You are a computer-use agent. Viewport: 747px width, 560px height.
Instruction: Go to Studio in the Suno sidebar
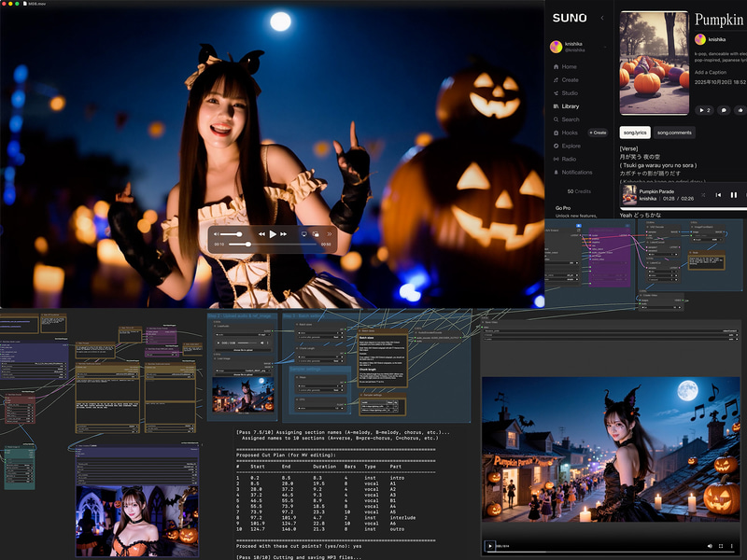(x=569, y=93)
